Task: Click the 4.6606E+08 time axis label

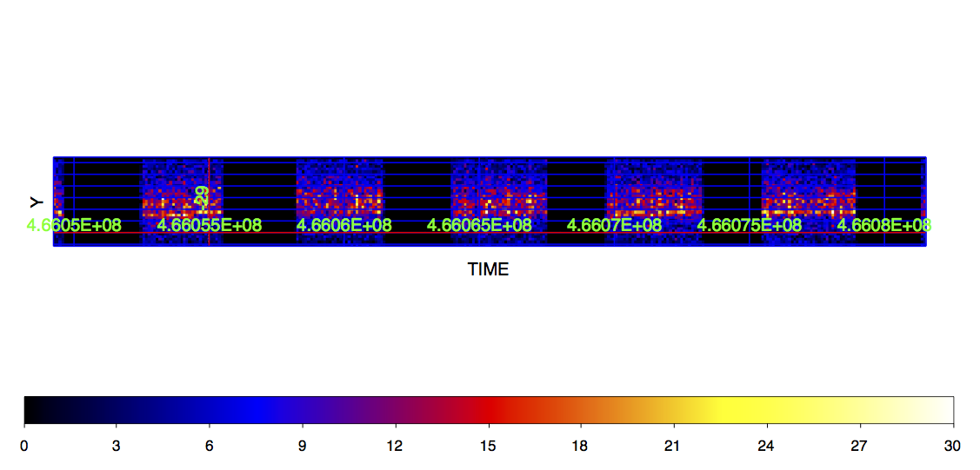Action: (344, 225)
